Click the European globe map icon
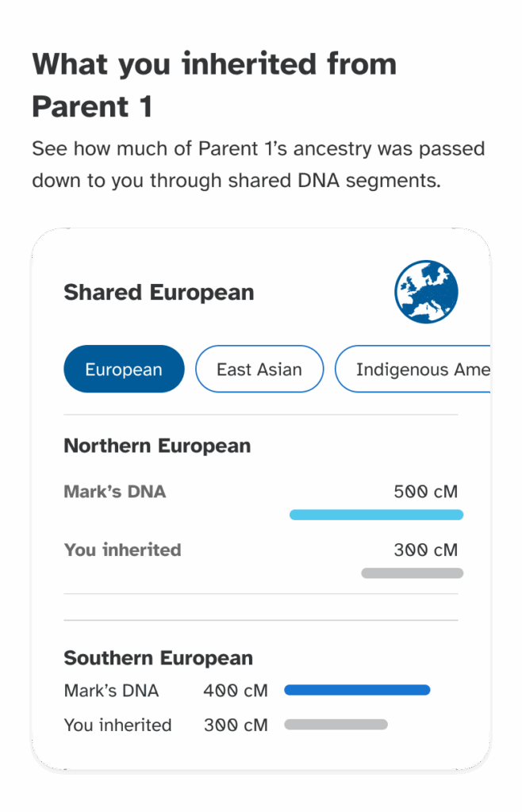This screenshot has height=812, width=522. [x=426, y=292]
